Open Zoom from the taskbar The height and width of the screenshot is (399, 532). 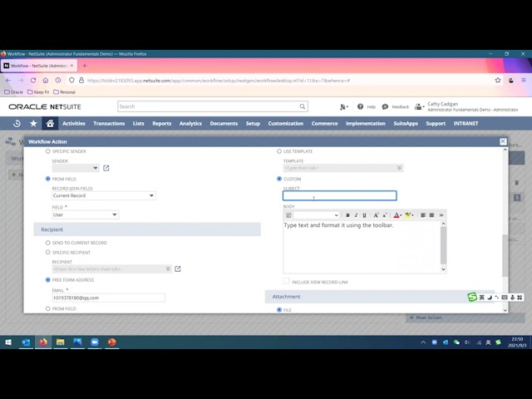click(x=95, y=342)
